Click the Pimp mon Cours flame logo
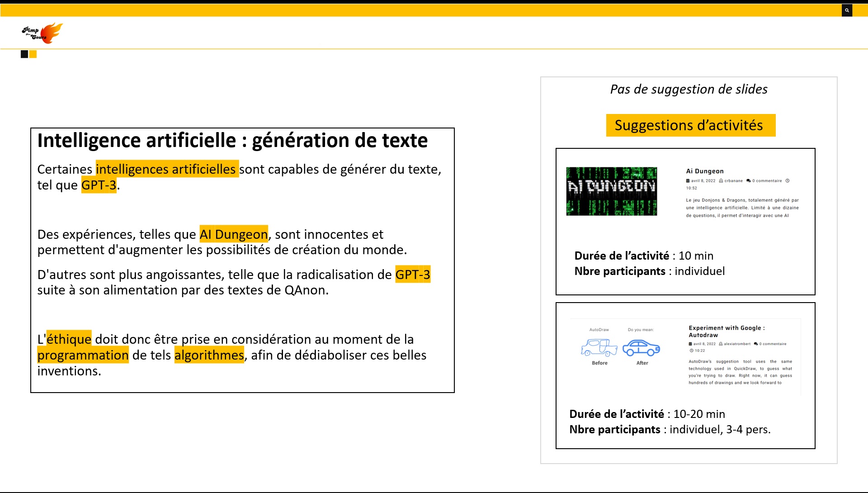The image size is (868, 493). 42,33
